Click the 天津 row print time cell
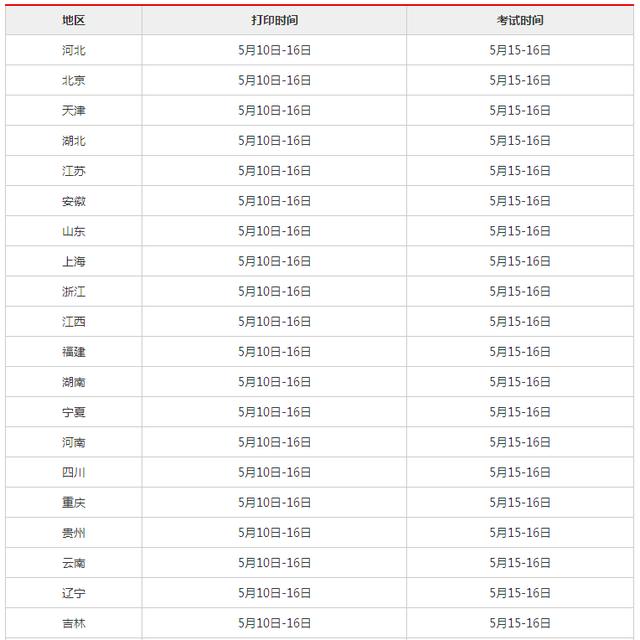The width and height of the screenshot is (640, 640). click(x=274, y=110)
